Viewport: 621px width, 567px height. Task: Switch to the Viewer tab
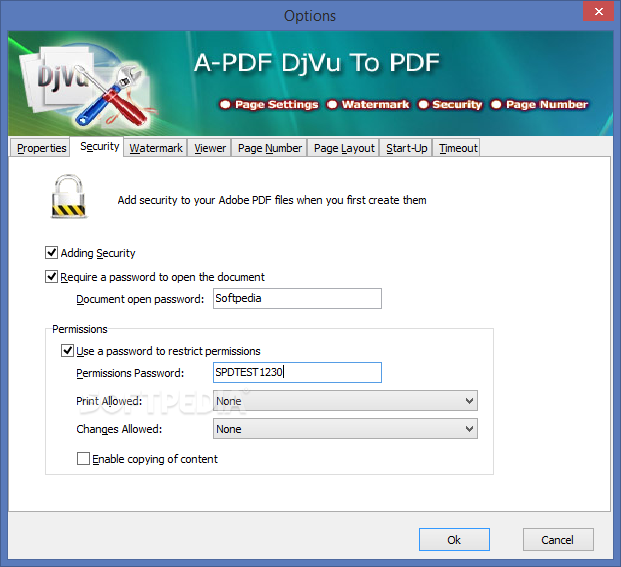coord(210,148)
